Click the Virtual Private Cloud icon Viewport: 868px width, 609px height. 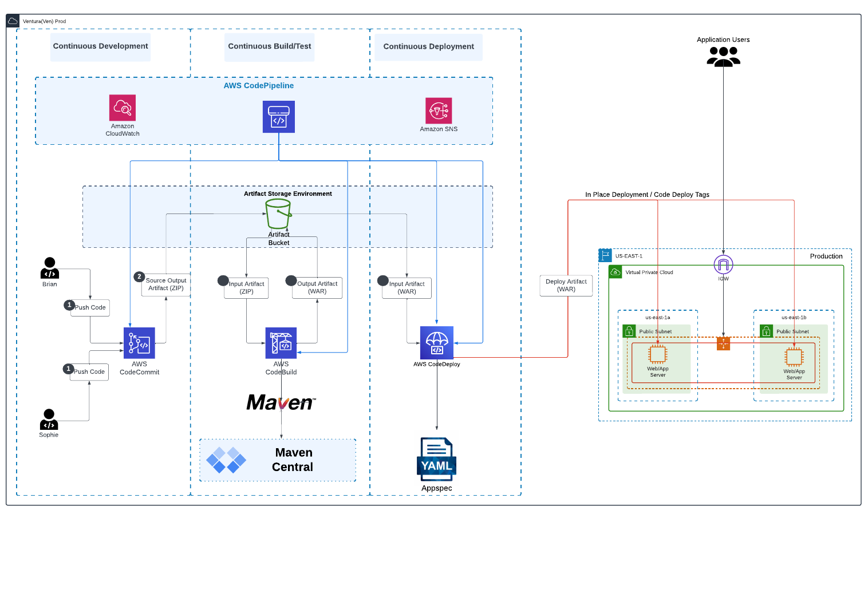[616, 272]
